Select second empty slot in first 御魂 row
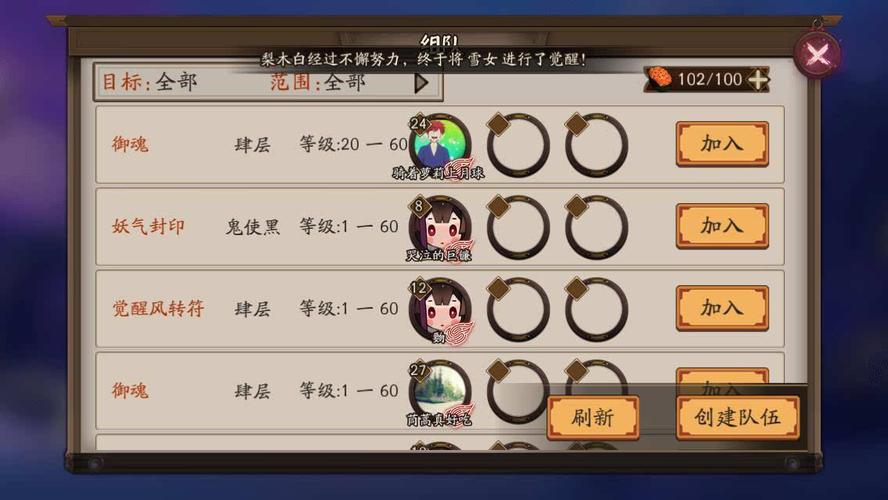888x500 pixels. tap(518, 144)
